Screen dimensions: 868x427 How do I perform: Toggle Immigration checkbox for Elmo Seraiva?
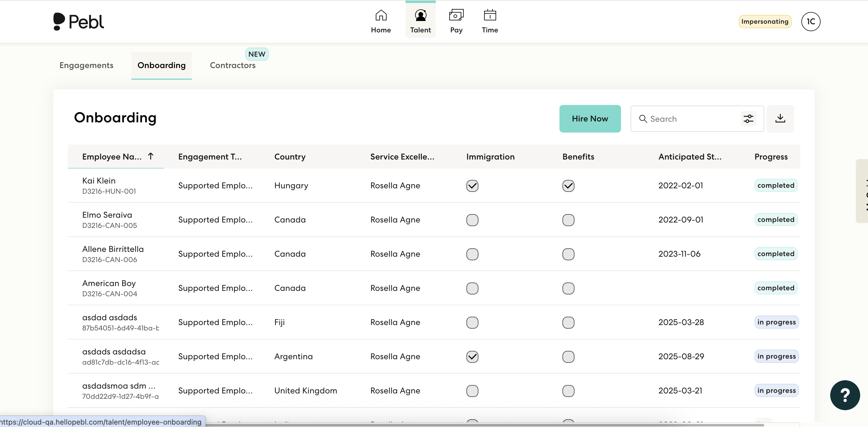[472, 220]
